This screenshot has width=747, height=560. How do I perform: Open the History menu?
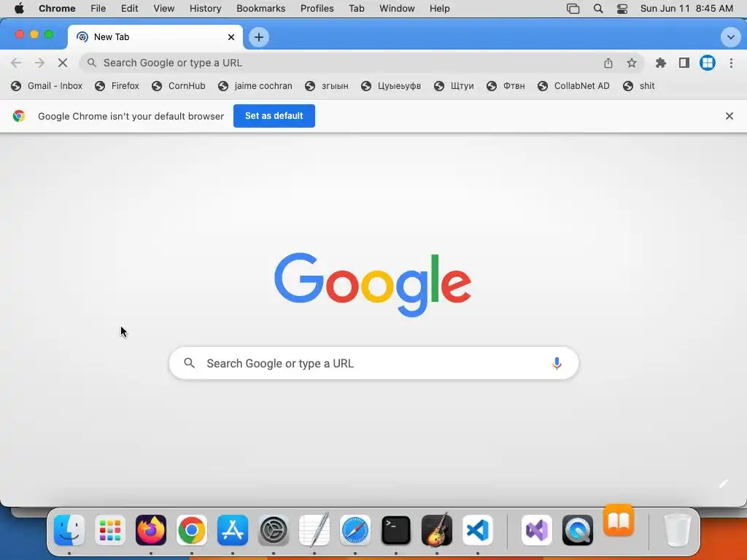coord(205,9)
